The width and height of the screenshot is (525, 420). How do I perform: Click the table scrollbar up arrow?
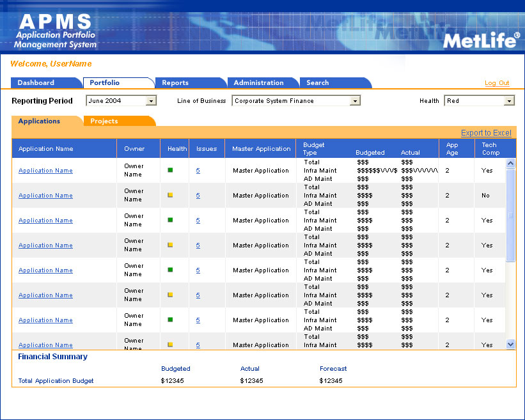[x=510, y=163]
